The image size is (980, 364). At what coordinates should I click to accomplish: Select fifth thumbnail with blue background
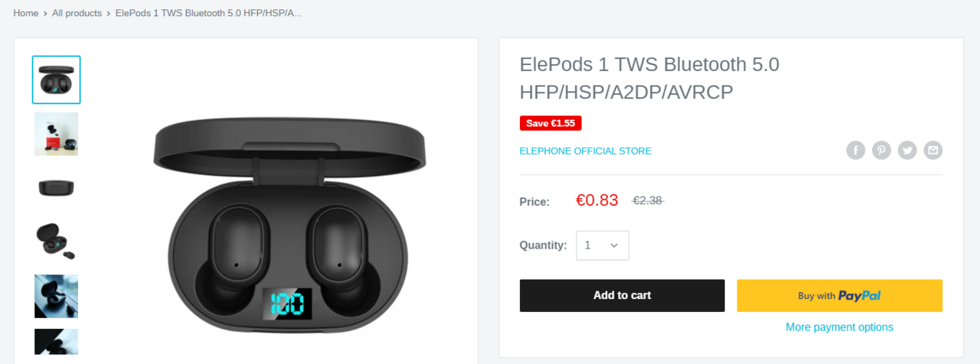(x=56, y=296)
